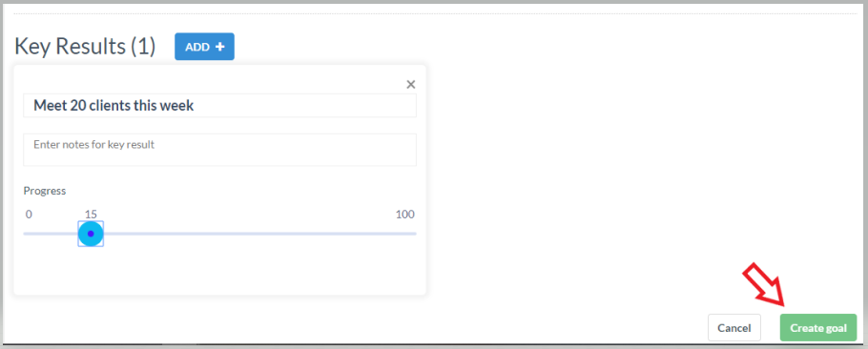Viewport: 868px width, 349px height.
Task: Click the Cancel button
Action: coord(734,327)
